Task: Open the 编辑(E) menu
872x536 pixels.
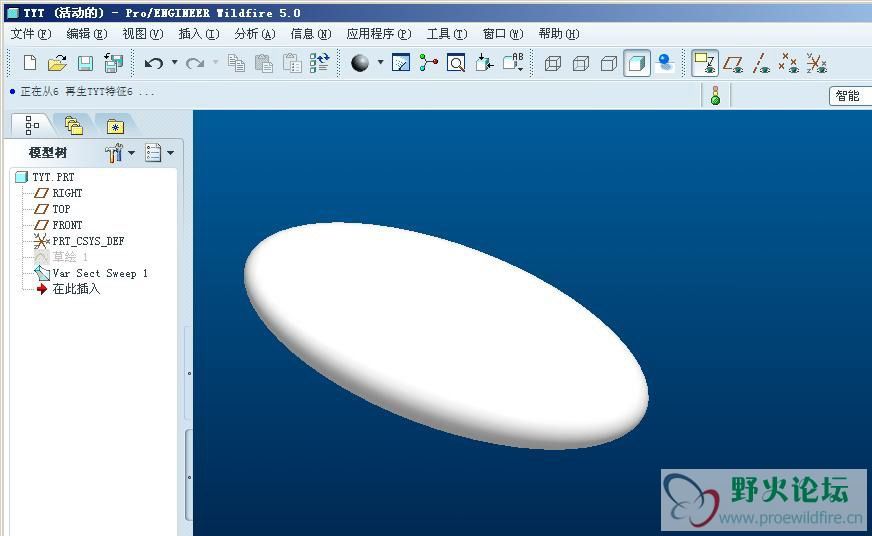Action: (x=87, y=34)
